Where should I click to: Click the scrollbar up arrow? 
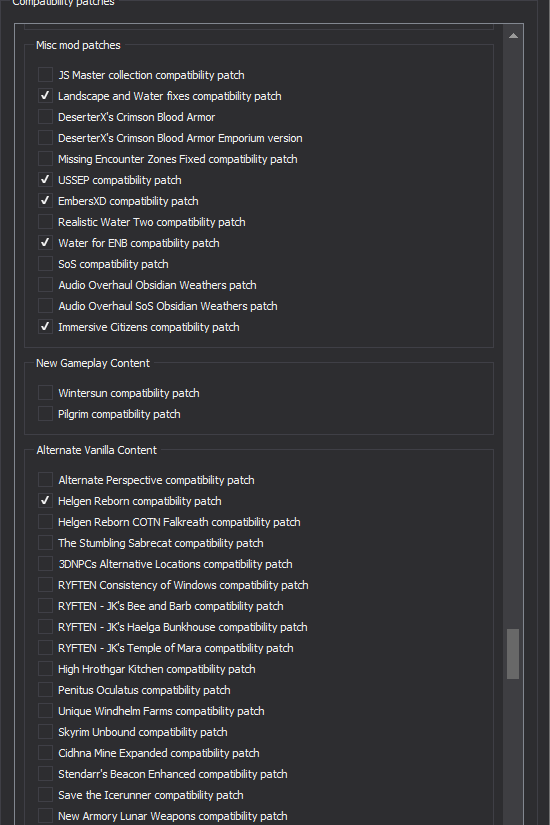[x=513, y=36]
